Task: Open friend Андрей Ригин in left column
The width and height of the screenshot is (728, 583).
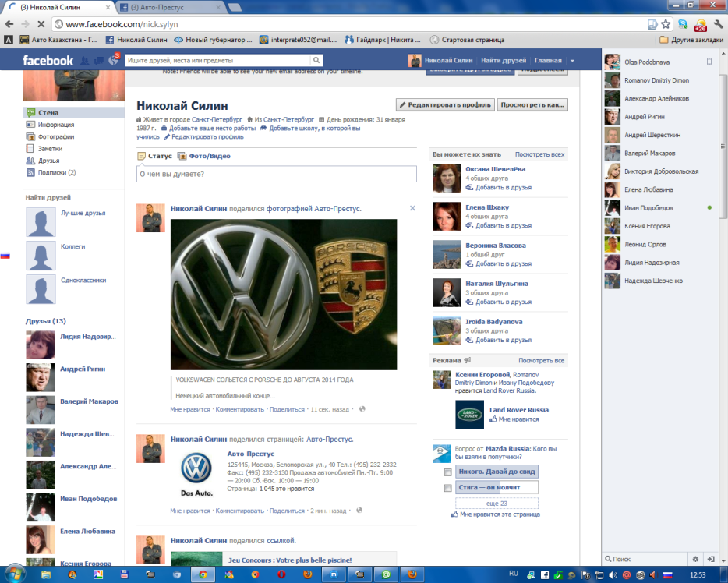Action: 83,369
